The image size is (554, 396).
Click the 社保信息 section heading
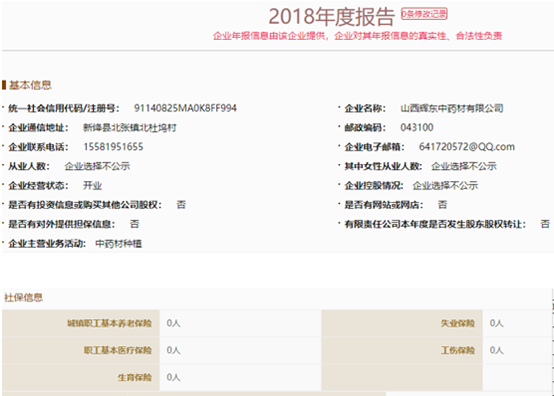pos(23,298)
